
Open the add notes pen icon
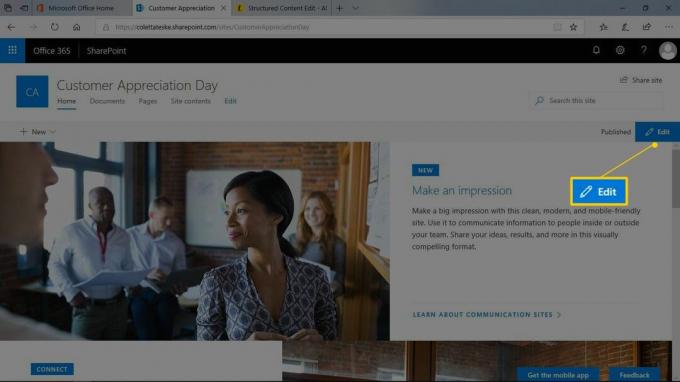tap(625, 27)
